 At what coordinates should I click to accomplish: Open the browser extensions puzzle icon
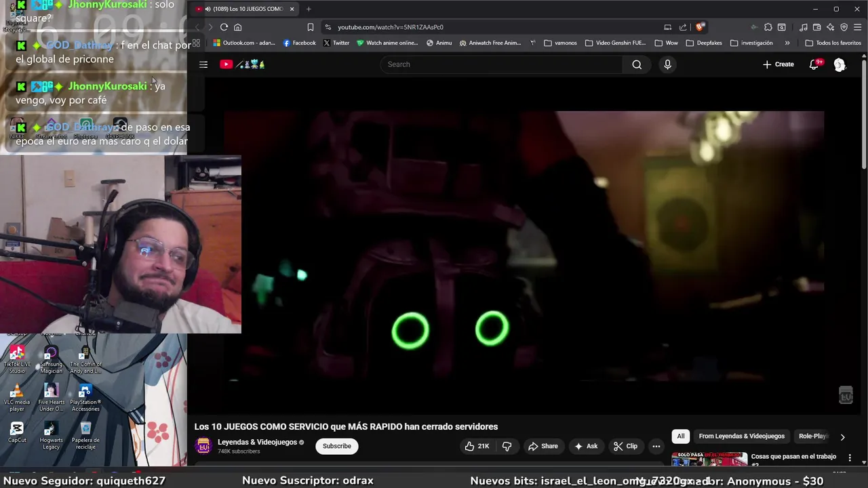point(768,27)
